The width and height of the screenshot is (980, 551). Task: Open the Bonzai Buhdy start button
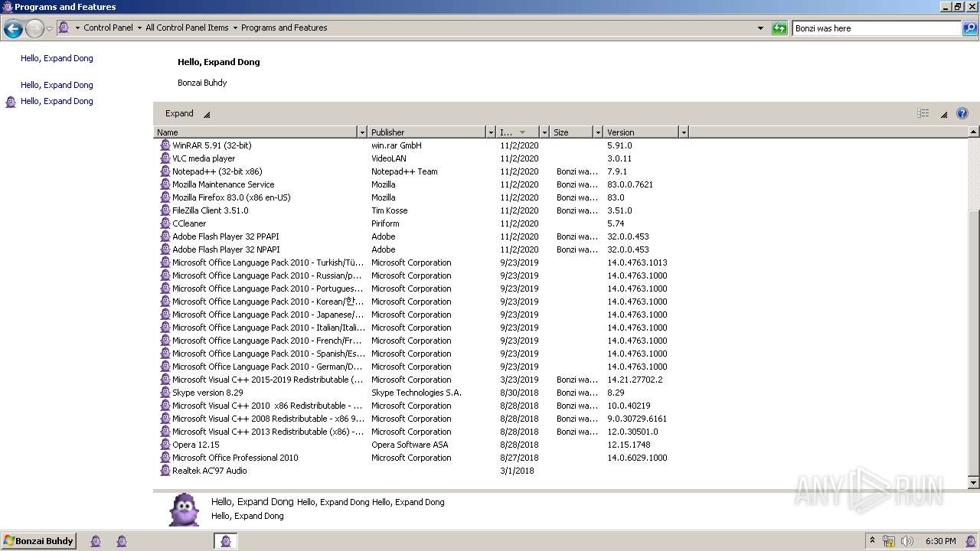[39, 541]
